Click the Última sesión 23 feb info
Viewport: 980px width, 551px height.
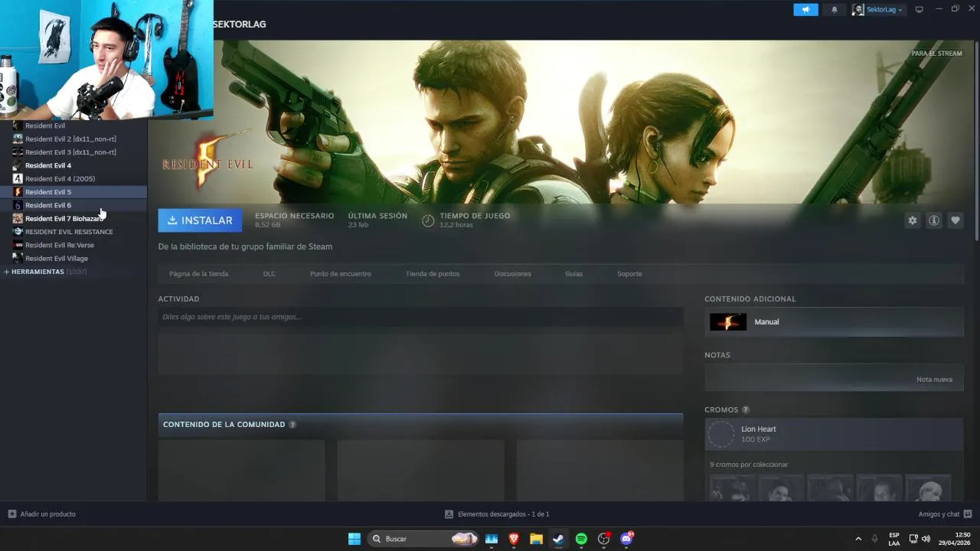[x=377, y=220]
